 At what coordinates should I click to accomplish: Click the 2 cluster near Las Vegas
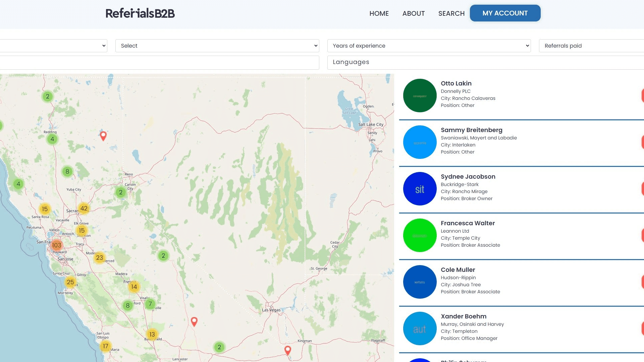pos(219,347)
